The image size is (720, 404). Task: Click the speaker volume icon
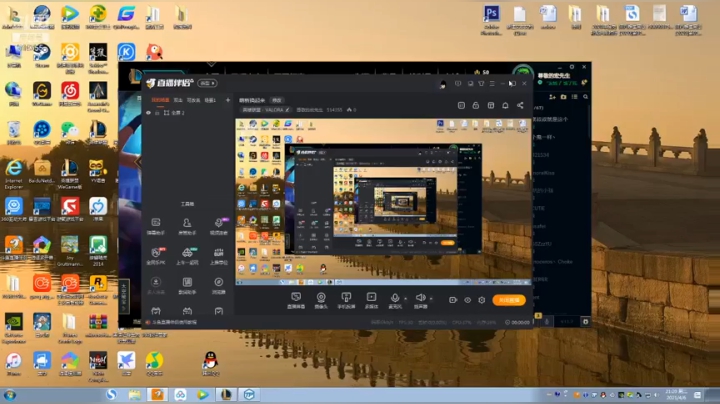(x=420, y=298)
